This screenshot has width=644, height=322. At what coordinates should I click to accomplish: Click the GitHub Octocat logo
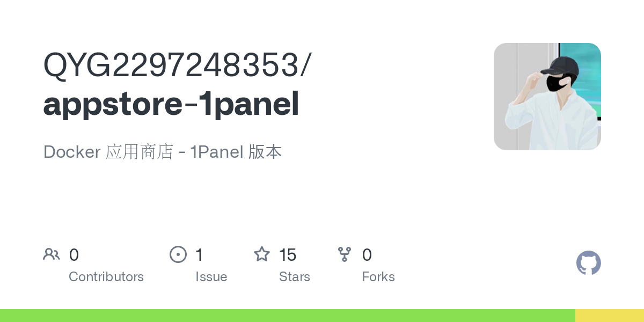point(589,263)
